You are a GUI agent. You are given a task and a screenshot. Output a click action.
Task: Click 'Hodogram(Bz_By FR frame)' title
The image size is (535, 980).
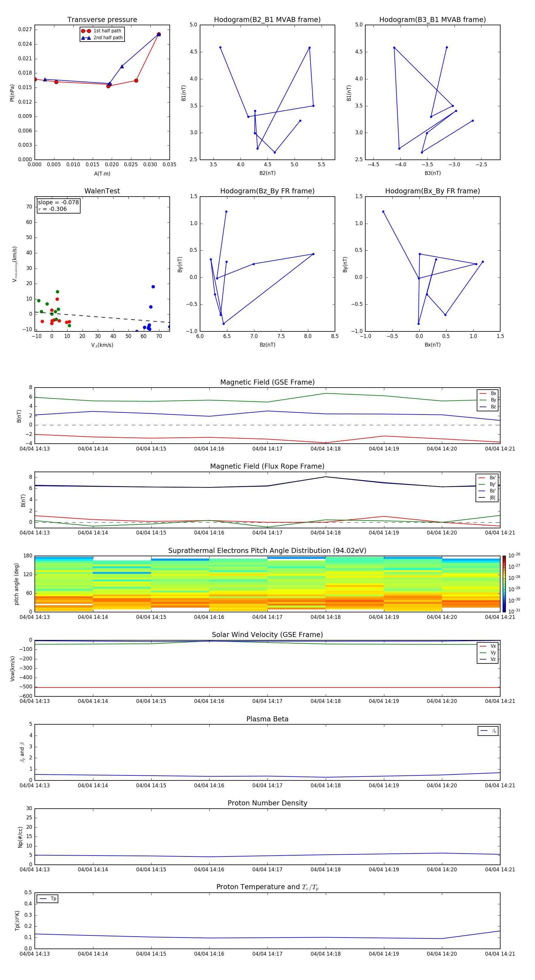pos(267,191)
